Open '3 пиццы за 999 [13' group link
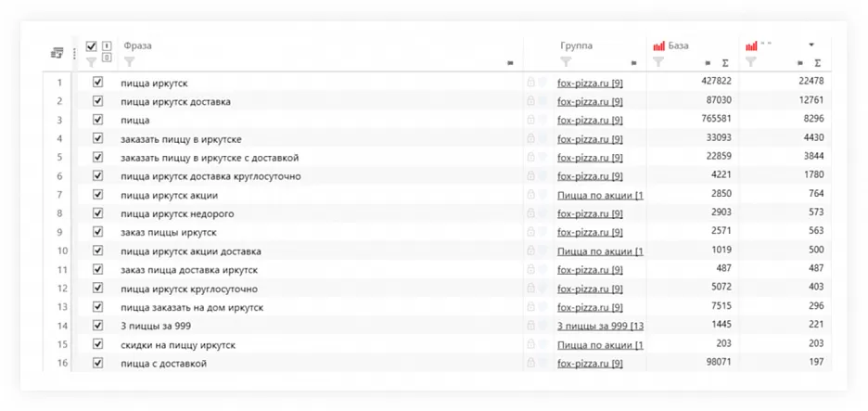 [x=600, y=326]
